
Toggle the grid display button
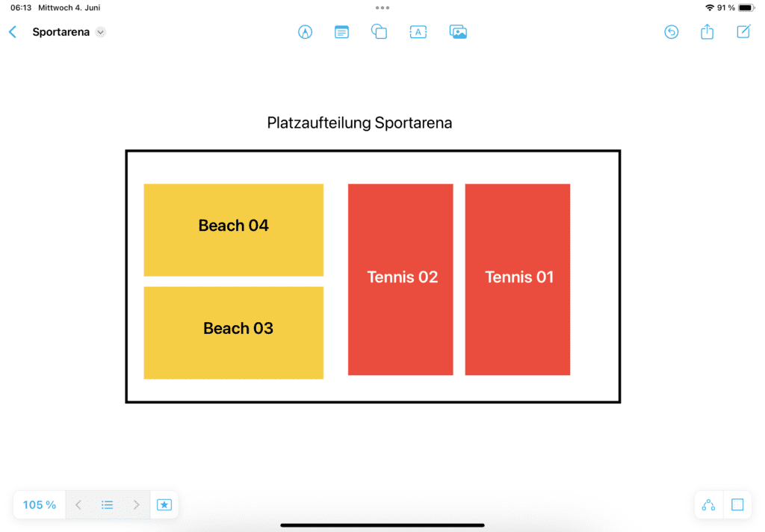pyautogui.click(x=737, y=504)
